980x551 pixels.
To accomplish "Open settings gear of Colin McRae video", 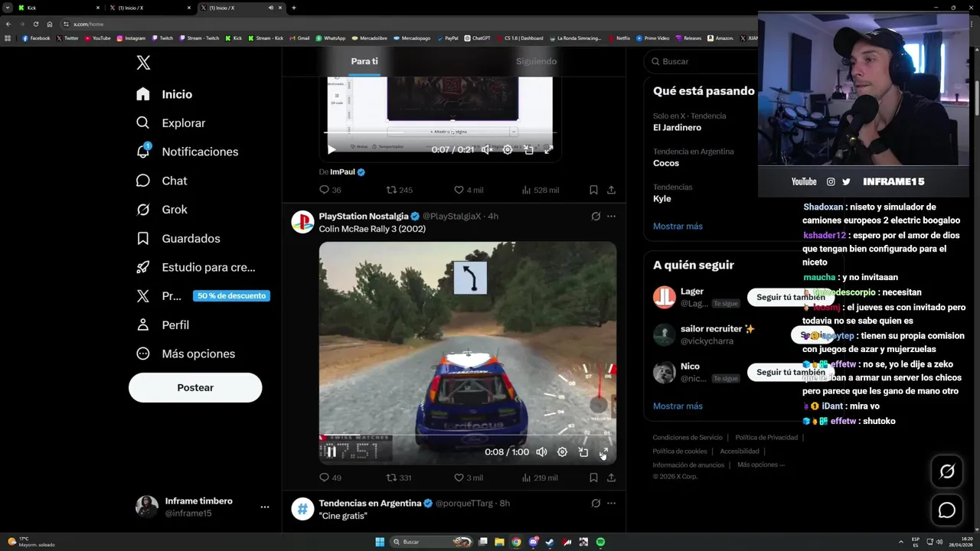I will pos(562,452).
